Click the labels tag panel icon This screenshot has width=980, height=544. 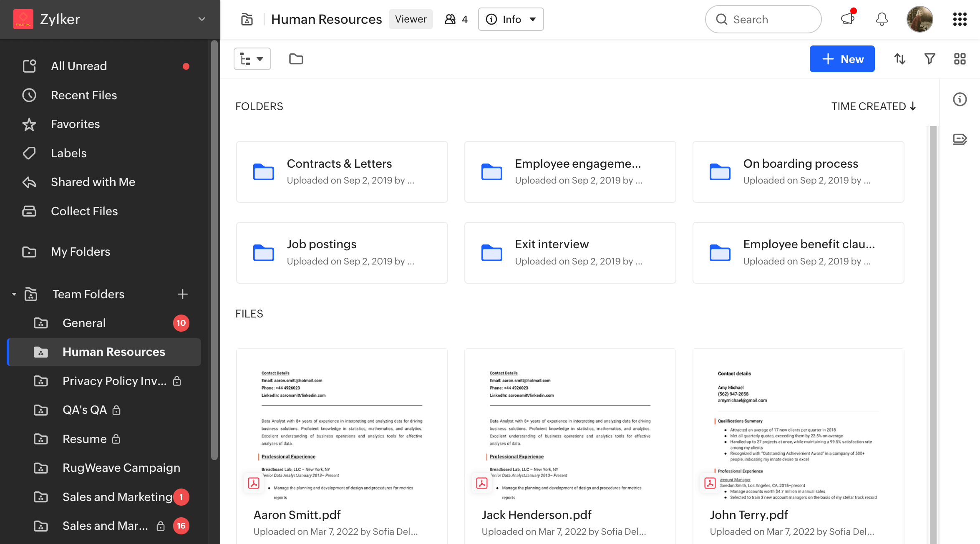pos(960,139)
